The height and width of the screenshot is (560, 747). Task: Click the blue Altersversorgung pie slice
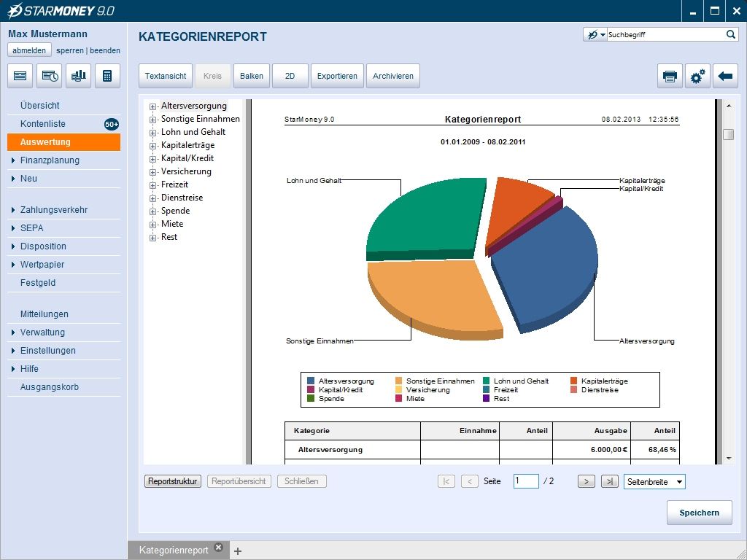pyautogui.click(x=548, y=267)
